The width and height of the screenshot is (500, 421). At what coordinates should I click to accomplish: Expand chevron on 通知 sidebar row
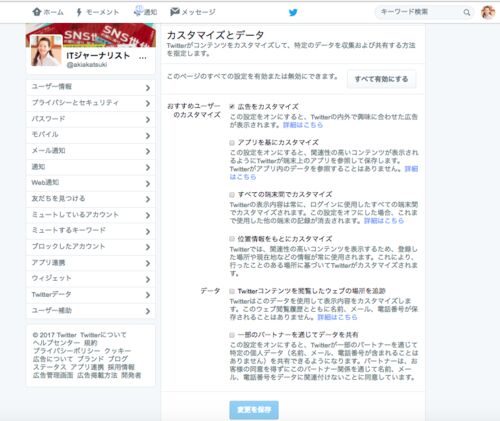point(148,167)
